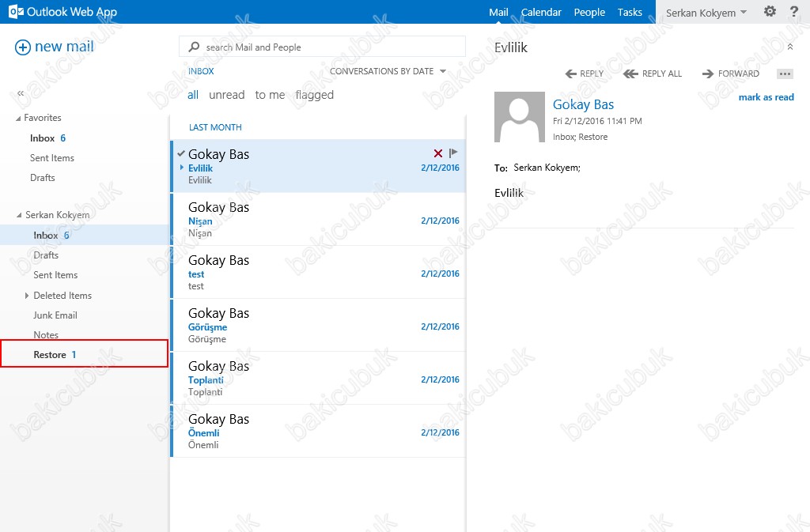Click the Evlilik subject heading in reading pane
This screenshot has height=532, width=810.
point(511,47)
